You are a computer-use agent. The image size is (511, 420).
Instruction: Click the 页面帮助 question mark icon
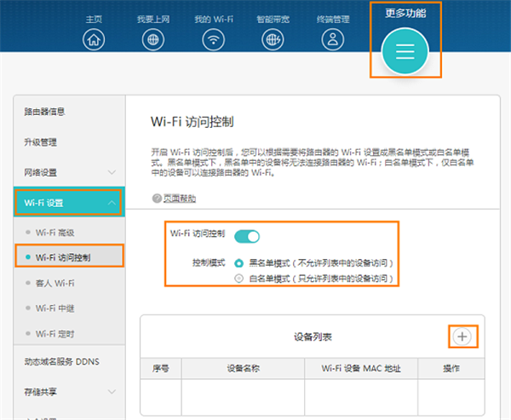click(x=156, y=198)
